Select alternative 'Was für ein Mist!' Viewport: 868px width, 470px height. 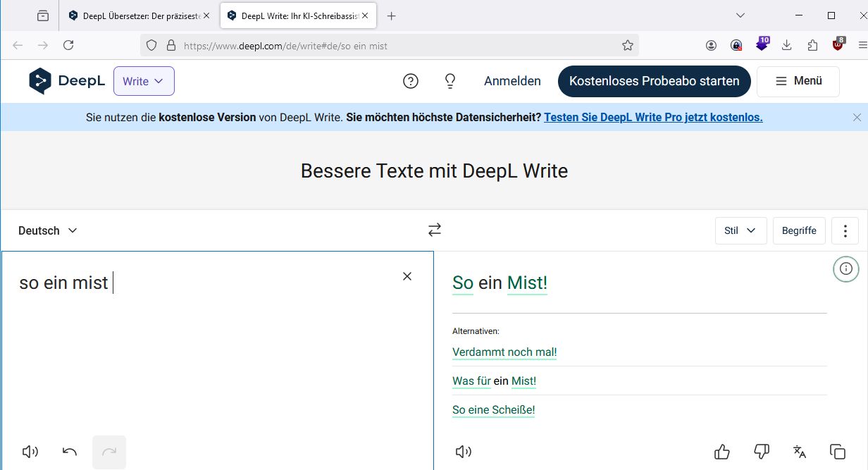point(494,381)
